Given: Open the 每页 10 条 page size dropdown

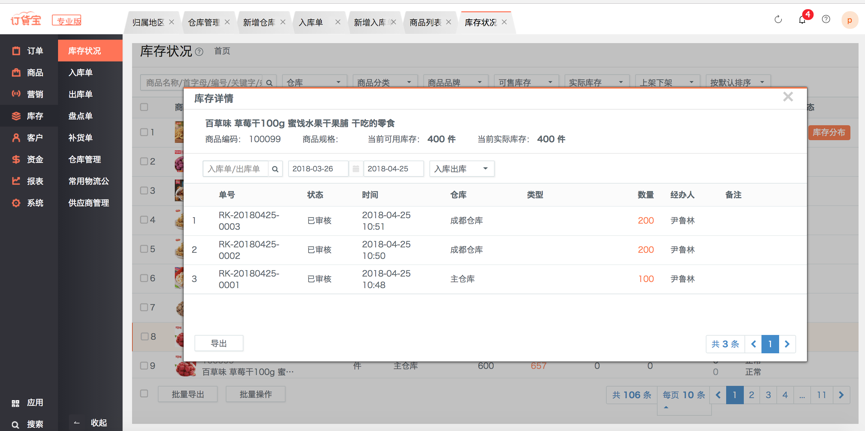Looking at the screenshot, I should [x=683, y=395].
